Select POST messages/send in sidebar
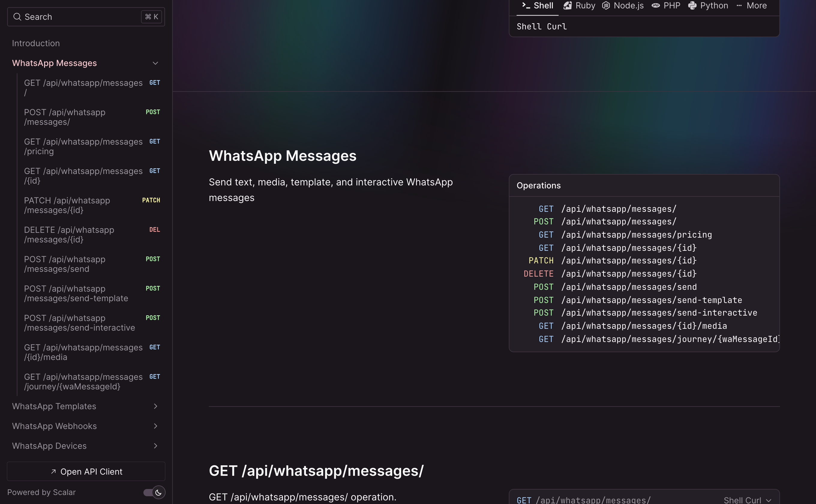Screen dimensions: 816x504 point(92,264)
